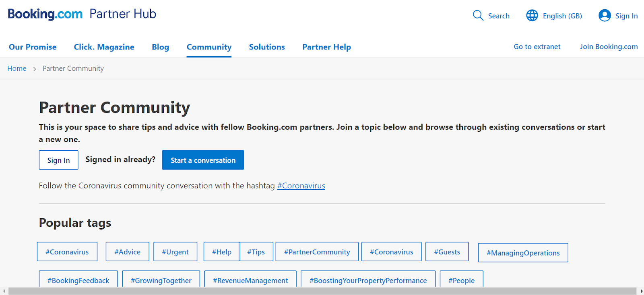
Task: Click the Go to extranet link
Action: click(x=537, y=47)
